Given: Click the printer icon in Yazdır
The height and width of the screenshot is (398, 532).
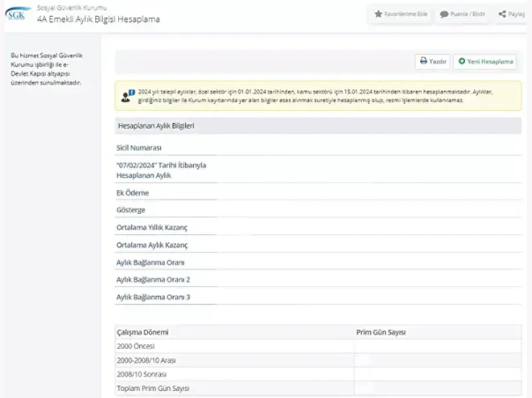Looking at the screenshot, I should pyautogui.click(x=424, y=62).
